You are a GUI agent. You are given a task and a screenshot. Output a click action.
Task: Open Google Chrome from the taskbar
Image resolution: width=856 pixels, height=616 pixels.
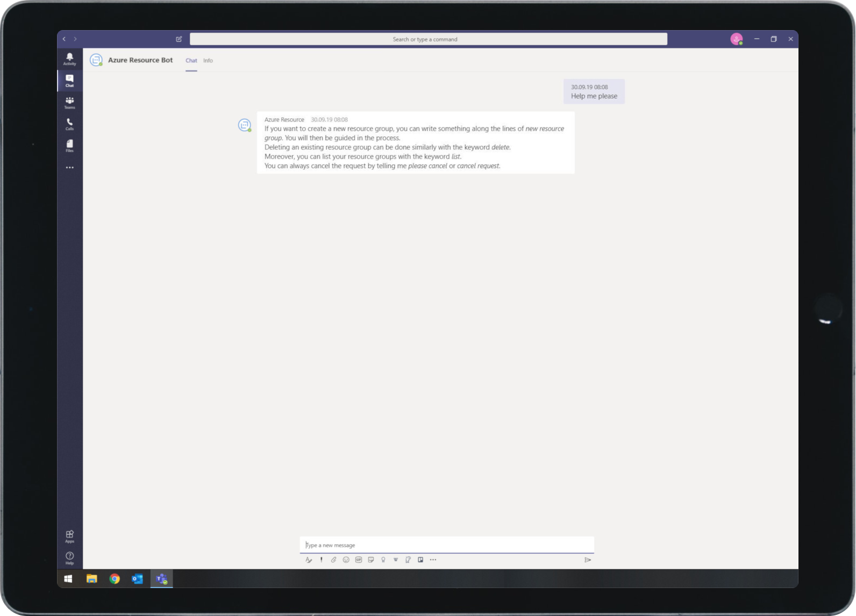tap(115, 579)
